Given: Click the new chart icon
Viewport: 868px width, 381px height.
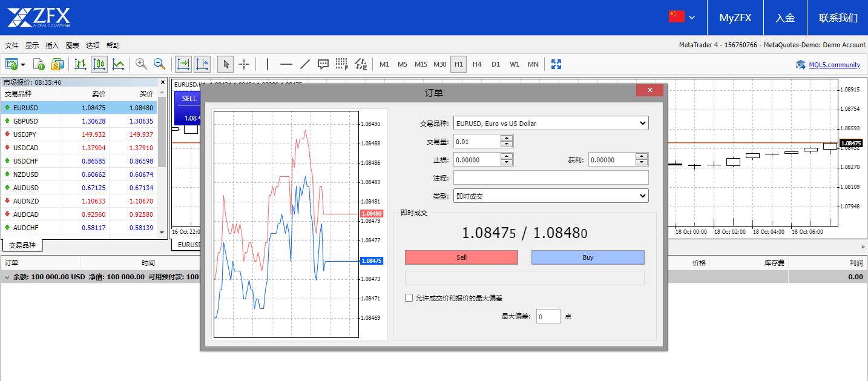Looking at the screenshot, I should [x=12, y=64].
